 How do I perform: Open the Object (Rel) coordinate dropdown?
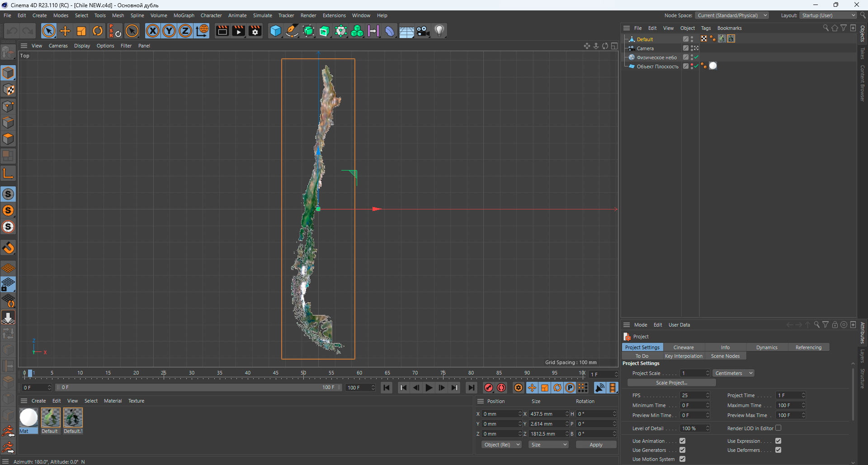501,445
